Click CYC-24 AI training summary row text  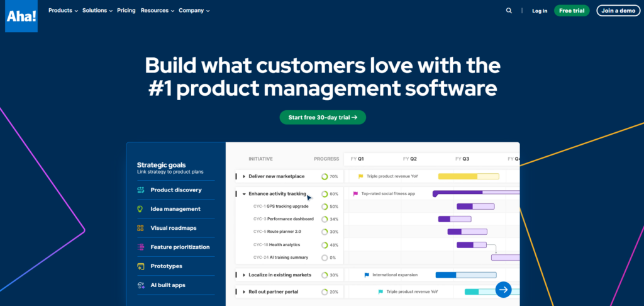click(x=281, y=258)
